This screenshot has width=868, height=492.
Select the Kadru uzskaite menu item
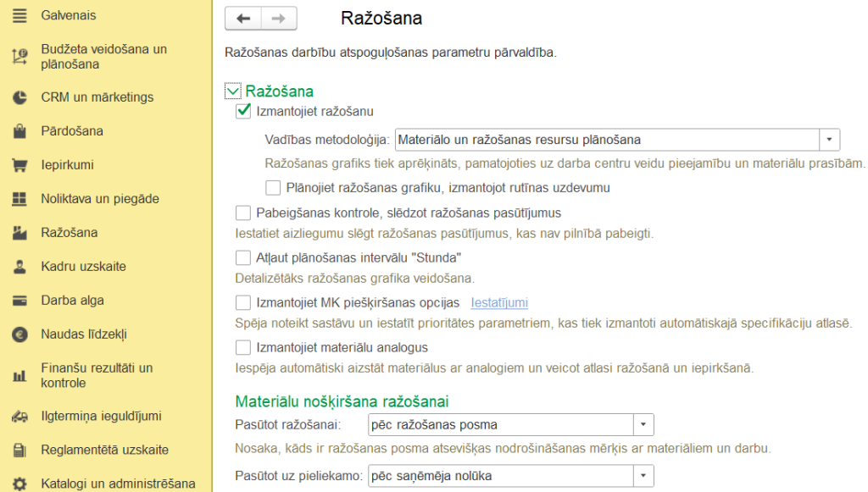click(19, 264)
